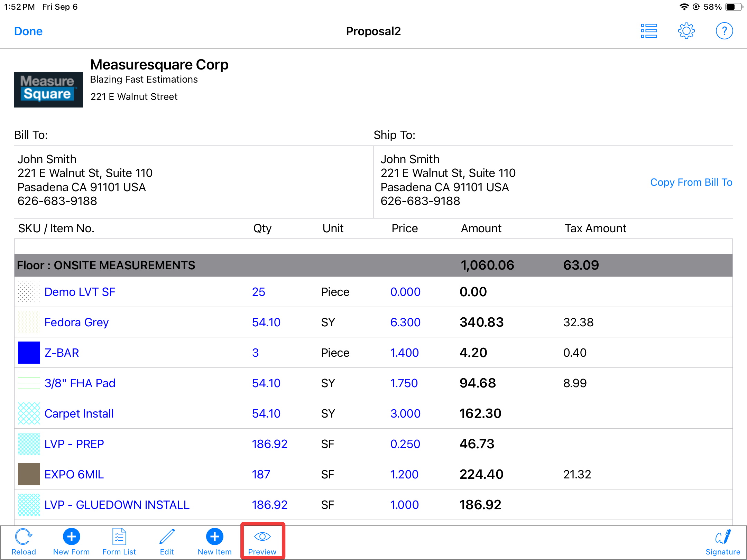
Task: Open the LVP - GLUEDOWN INSTALL item
Action: point(117,505)
